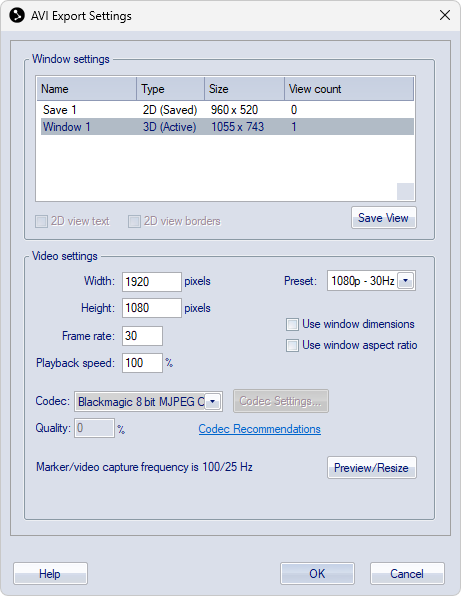The image size is (461, 596).
Task: Enable Use window aspect ratio checkbox
Action: [292, 346]
